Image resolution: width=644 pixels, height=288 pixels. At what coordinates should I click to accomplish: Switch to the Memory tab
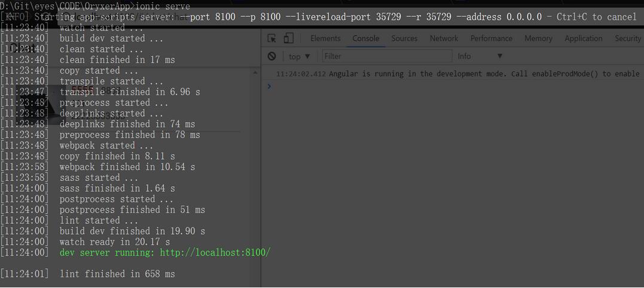click(538, 38)
